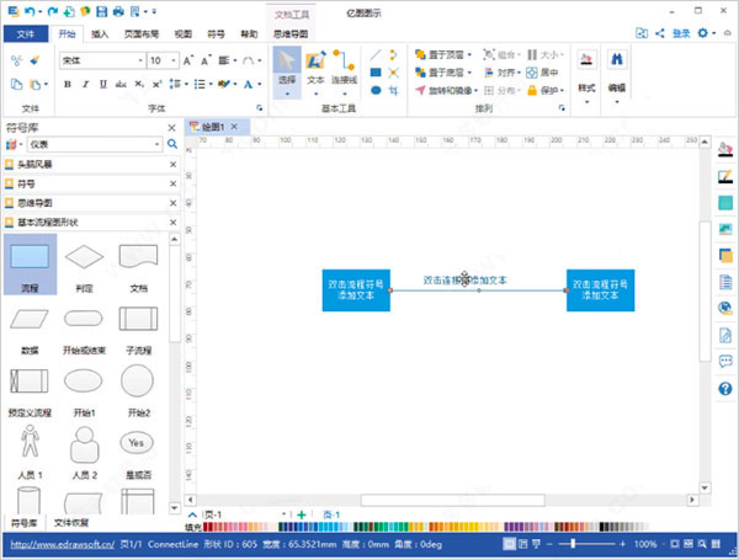This screenshot has width=739, height=560.
Task: Open the File (文件) menu
Action: tap(26, 34)
